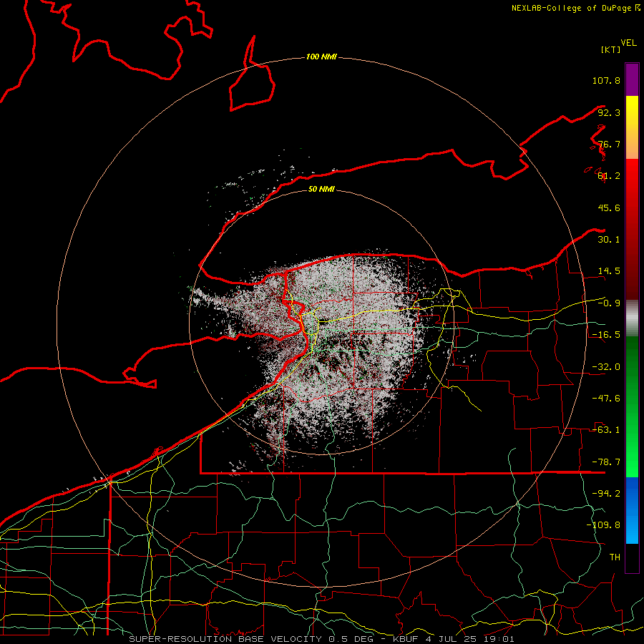644x644 pixels.
Task: Click the 76.7 legend value
Action: 609,144
